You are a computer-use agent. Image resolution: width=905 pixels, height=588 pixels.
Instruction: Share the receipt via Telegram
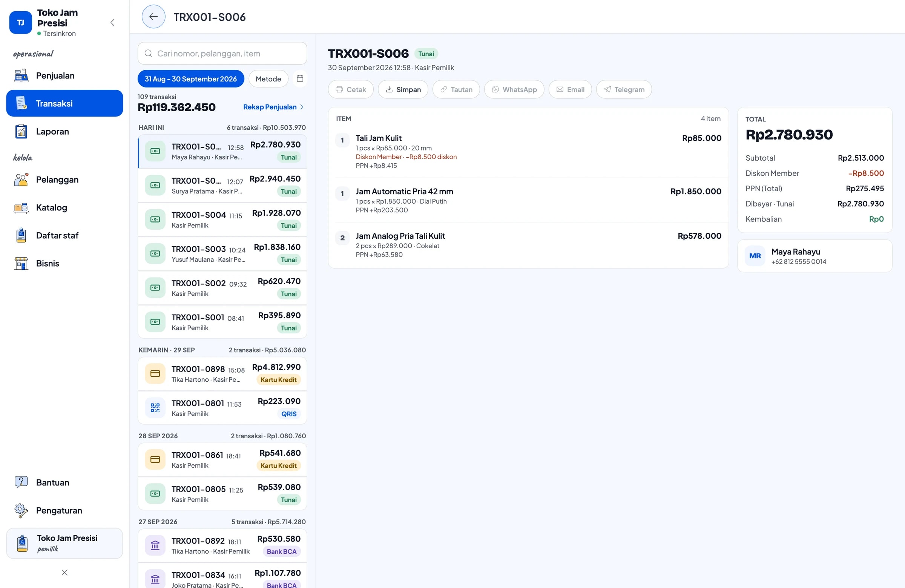pyautogui.click(x=624, y=89)
